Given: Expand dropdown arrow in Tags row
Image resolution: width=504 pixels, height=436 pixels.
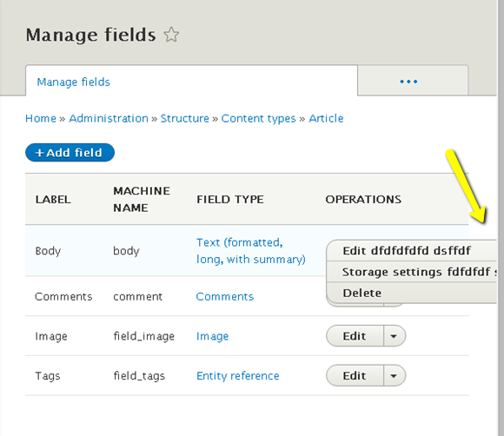Looking at the screenshot, I should [395, 375].
